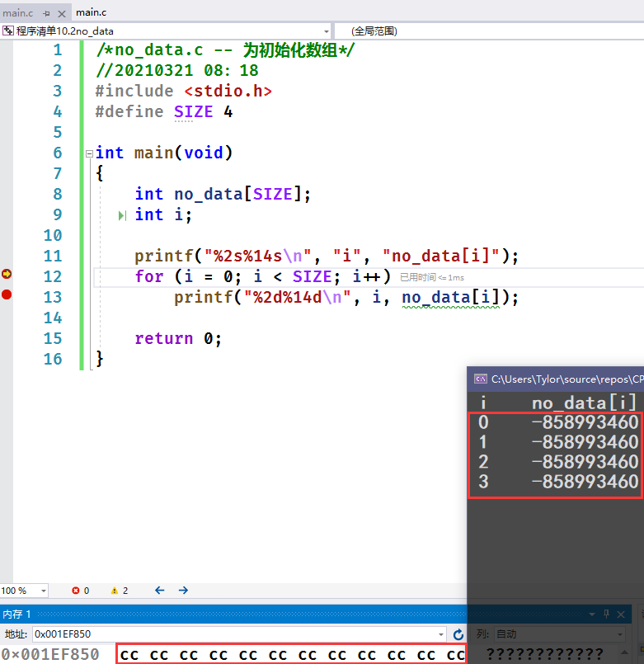Click the warning count indicator showing 2

(x=120, y=591)
